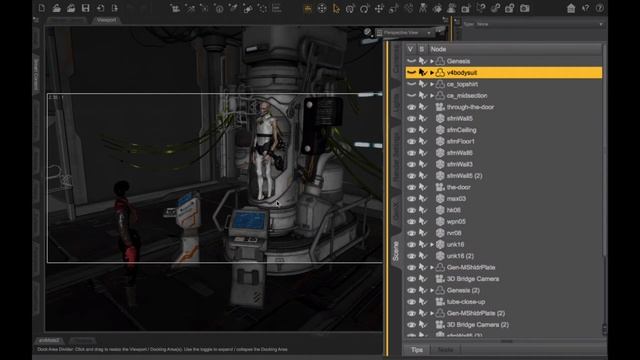
Task: Open the tab next to Tips
Action: click(x=445, y=350)
